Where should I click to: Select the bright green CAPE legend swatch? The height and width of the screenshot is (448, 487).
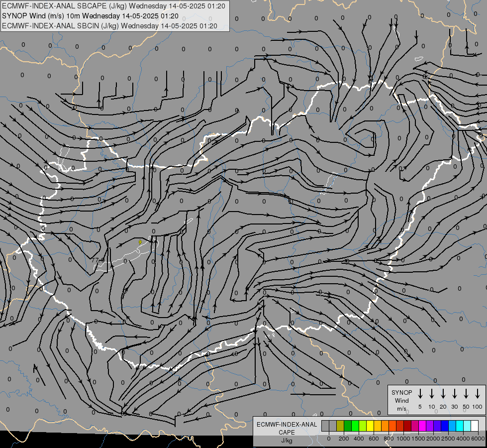(x=355, y=426)
